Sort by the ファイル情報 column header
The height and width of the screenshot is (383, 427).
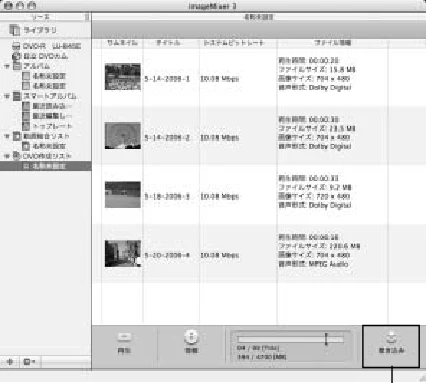point(332,43)
